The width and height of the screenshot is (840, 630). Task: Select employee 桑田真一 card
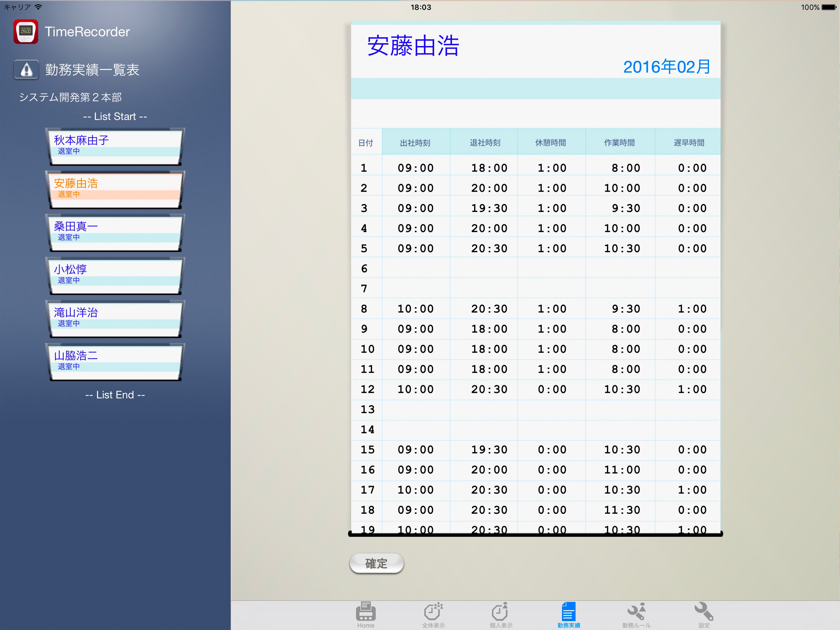[x=115, y=232]
